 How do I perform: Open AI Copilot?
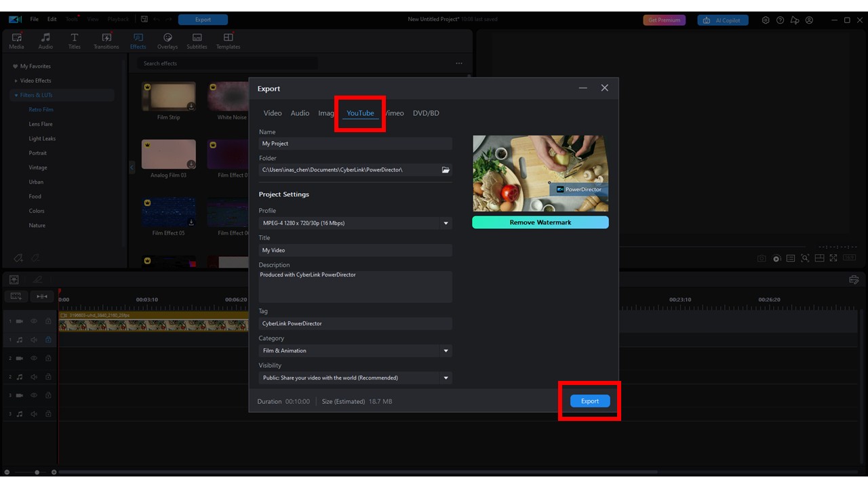[723, 20]
